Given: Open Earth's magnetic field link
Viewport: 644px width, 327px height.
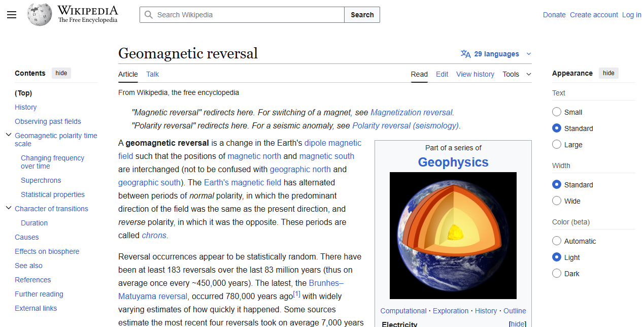Looking at the screenshot, I should (x=243, y=182).
